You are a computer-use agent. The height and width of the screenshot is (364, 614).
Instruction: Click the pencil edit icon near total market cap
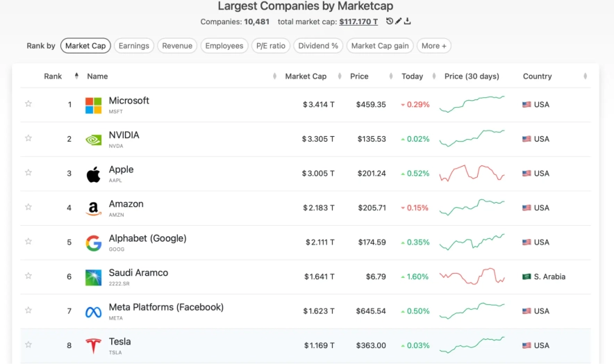[398, 22]
